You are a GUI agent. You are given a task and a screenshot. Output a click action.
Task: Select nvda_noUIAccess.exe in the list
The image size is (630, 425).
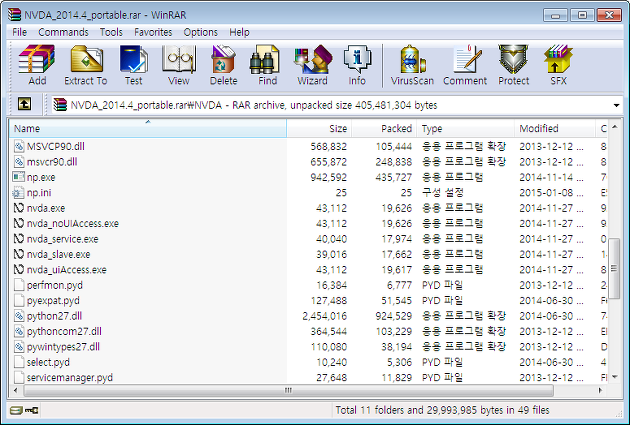click(x=73, y=223)
